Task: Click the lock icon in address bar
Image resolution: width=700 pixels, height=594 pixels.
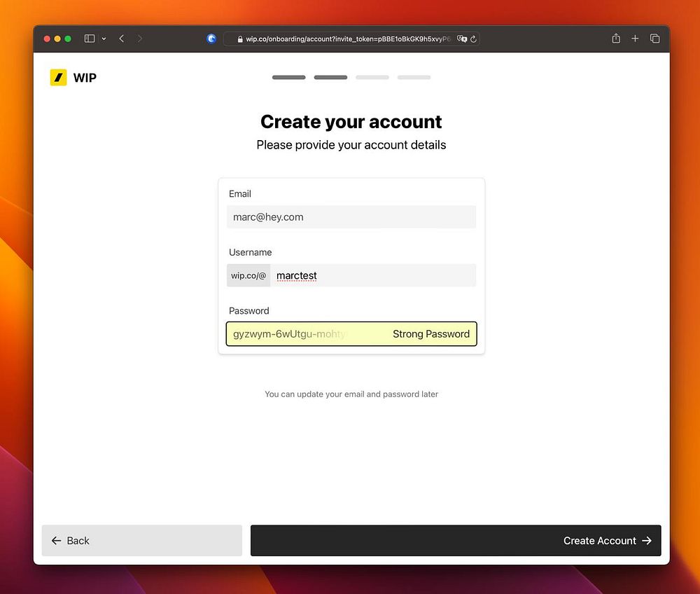Action: (240, 39)
